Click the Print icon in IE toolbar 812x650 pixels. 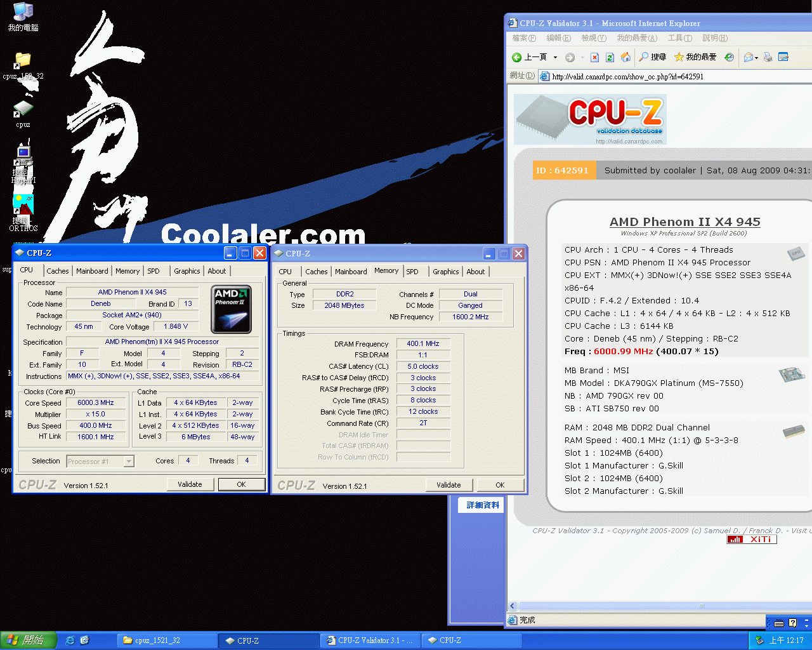pos(768,57)
